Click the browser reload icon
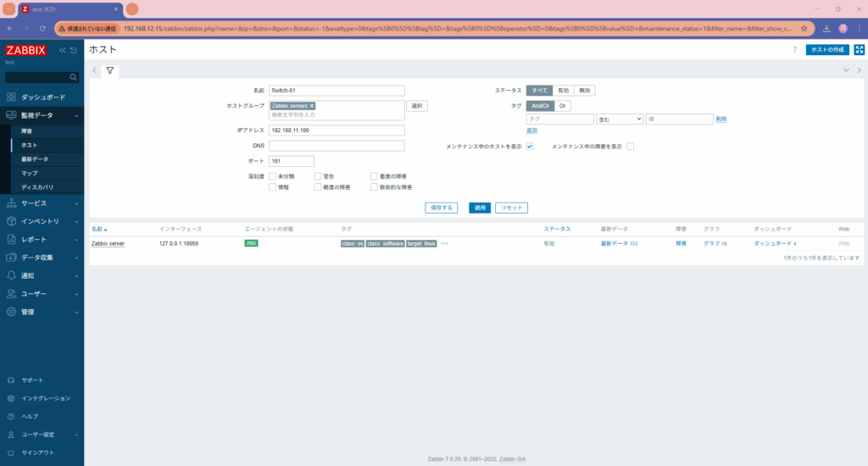 [42, 29]
